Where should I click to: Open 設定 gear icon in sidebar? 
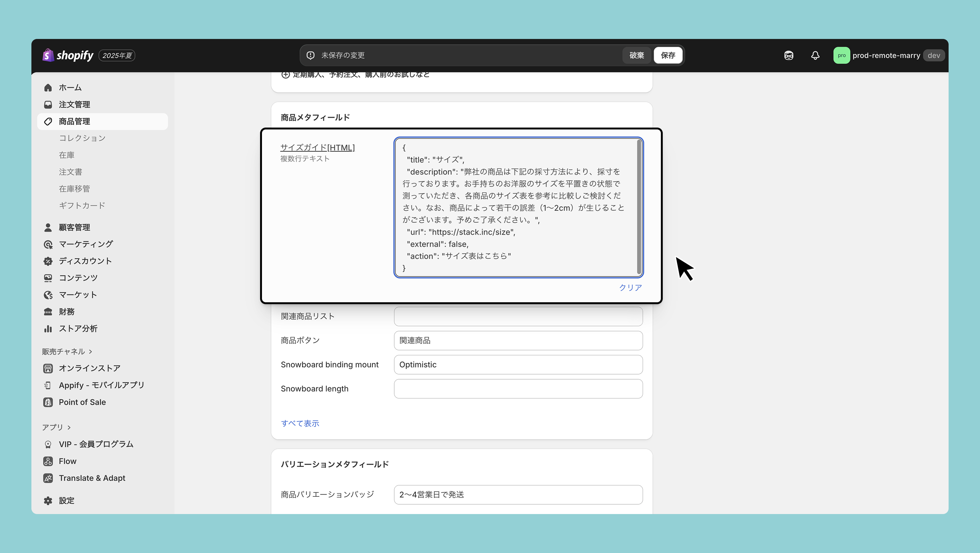(x=48, y=501)
